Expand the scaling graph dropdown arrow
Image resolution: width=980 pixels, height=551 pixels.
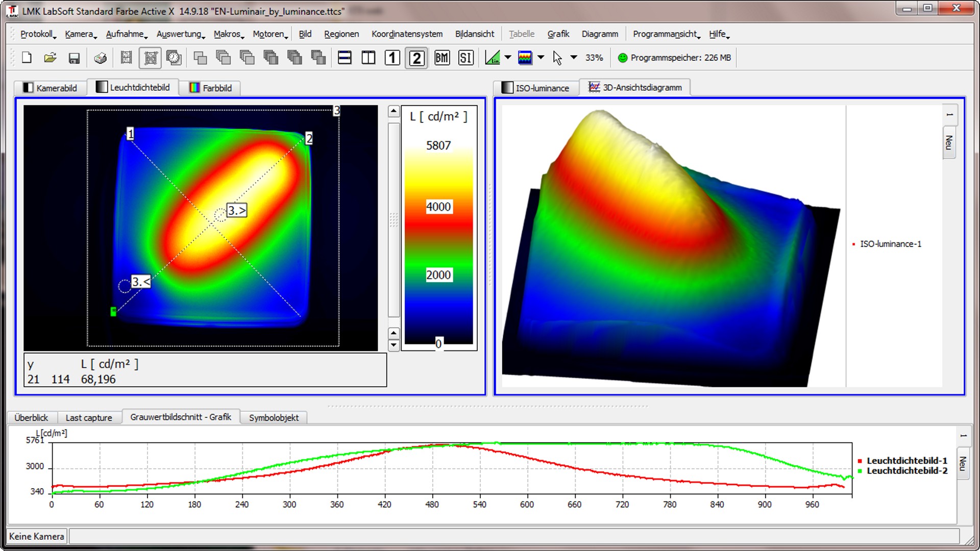(508, 58)
